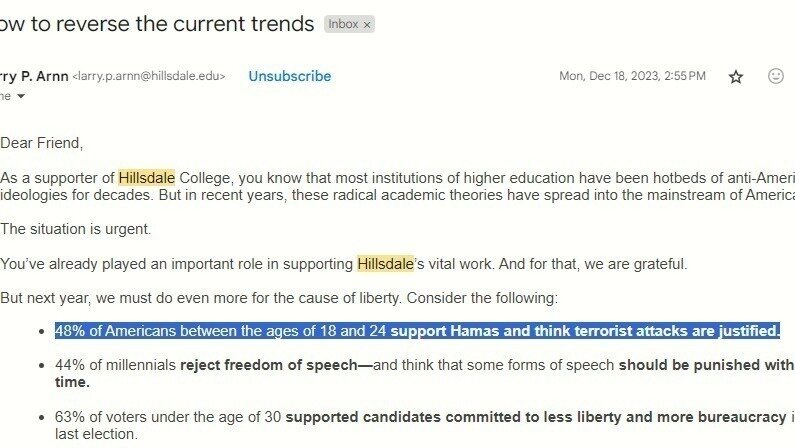Click the Unsubscribe link
Screen dimensions: 795x448
[x=289, y=76]
